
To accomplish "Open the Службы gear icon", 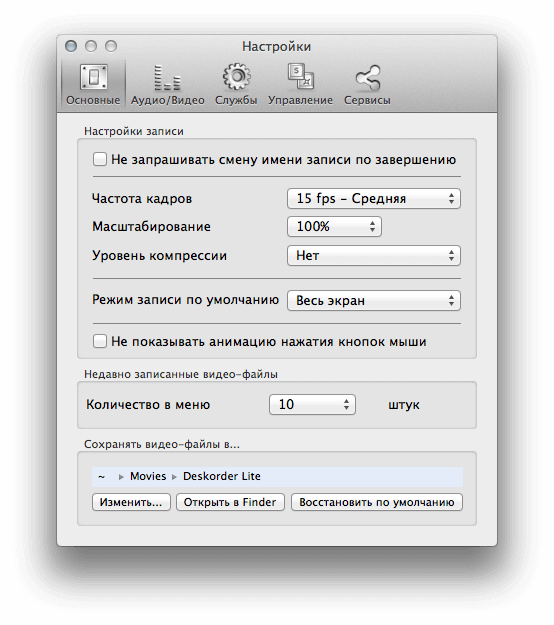I will [236, 76].
